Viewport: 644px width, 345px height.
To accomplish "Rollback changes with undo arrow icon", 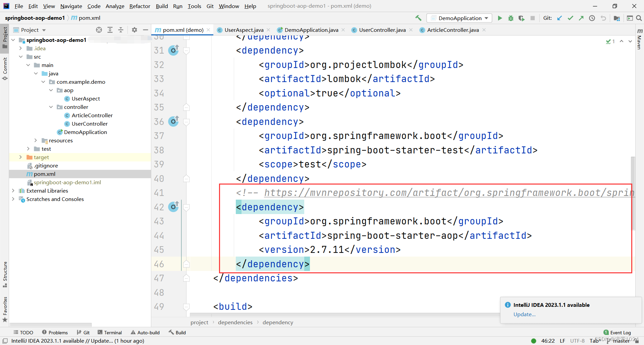I will click(603, 18).
